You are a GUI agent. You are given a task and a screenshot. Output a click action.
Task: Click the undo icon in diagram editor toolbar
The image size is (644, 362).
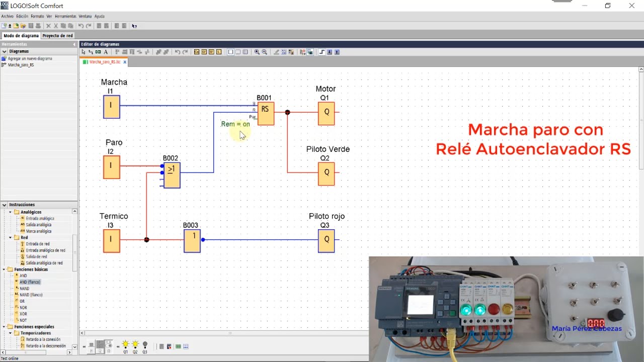(177, 52)
